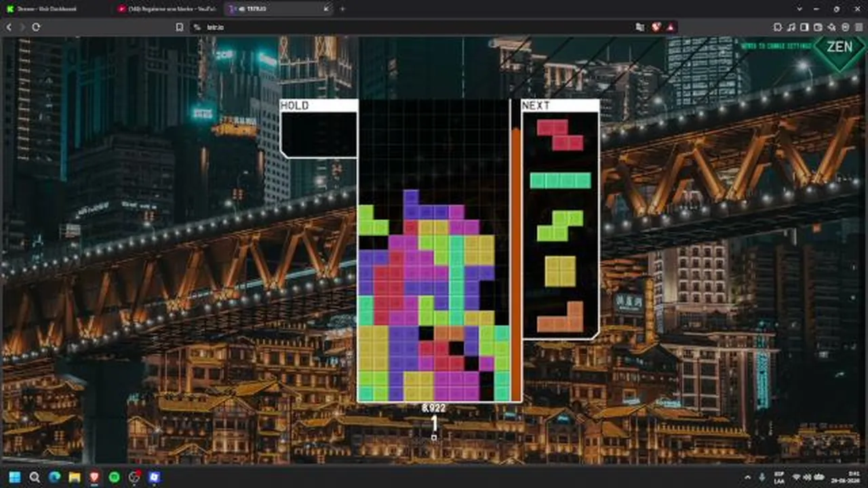The height and width of the screenshot is (488, 868).
Task: Open the Leo AI star icon
Action: click(x=831, y=27)
